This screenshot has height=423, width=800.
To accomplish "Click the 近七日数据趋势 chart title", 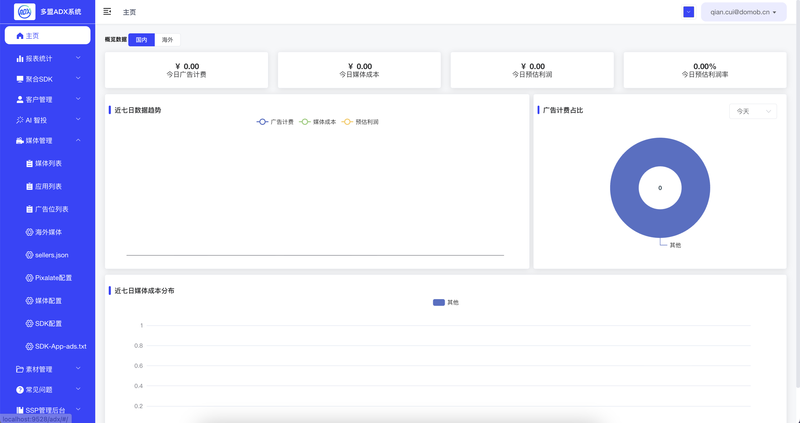I will coord(138,110).
